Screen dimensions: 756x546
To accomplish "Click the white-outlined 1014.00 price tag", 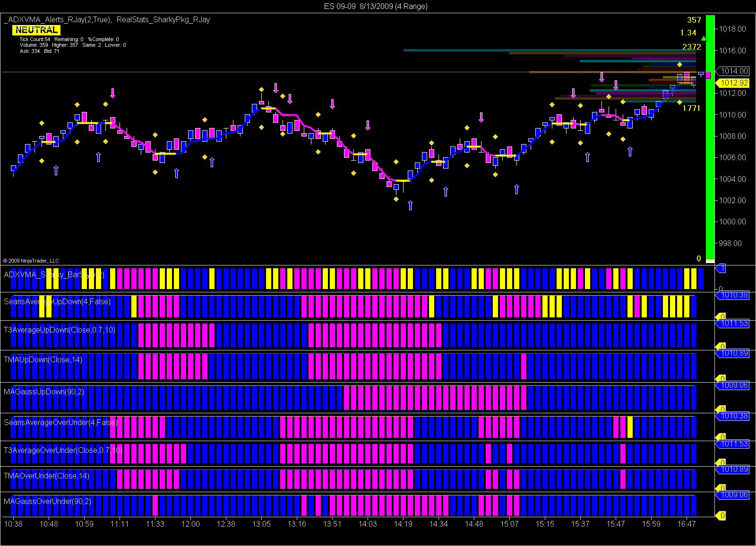I will click(x=733, y=71).
